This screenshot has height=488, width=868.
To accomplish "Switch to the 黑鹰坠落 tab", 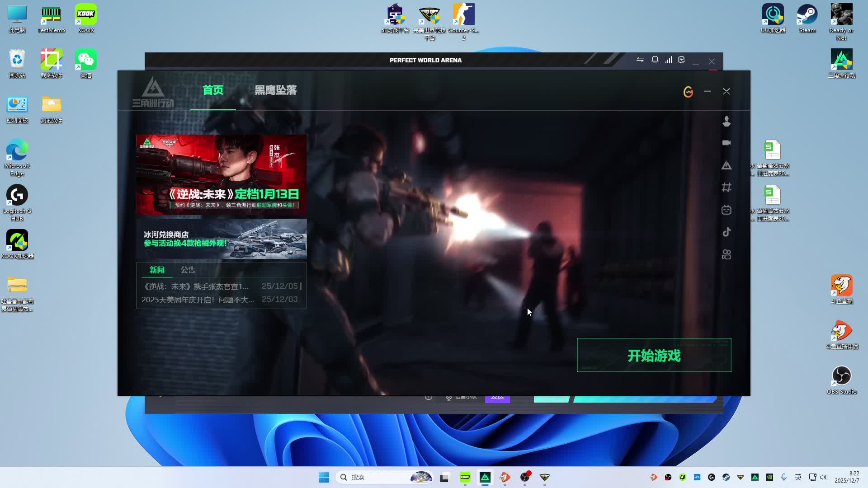I will tap(275, 90).
